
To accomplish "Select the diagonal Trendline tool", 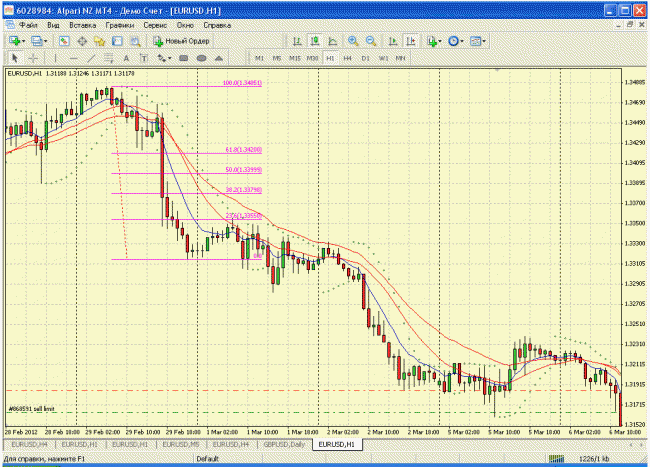I will click(91, 58).
